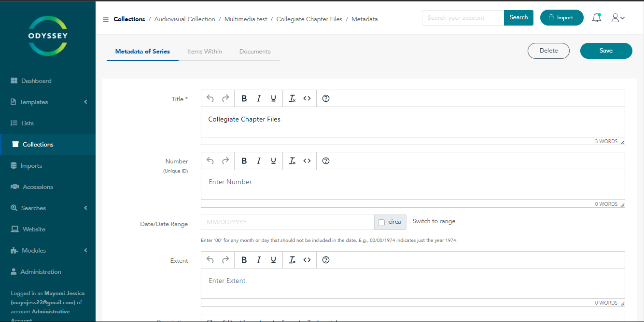Click the Search button
This screenshot has height=322, width=644.
[x=518, y=18]
